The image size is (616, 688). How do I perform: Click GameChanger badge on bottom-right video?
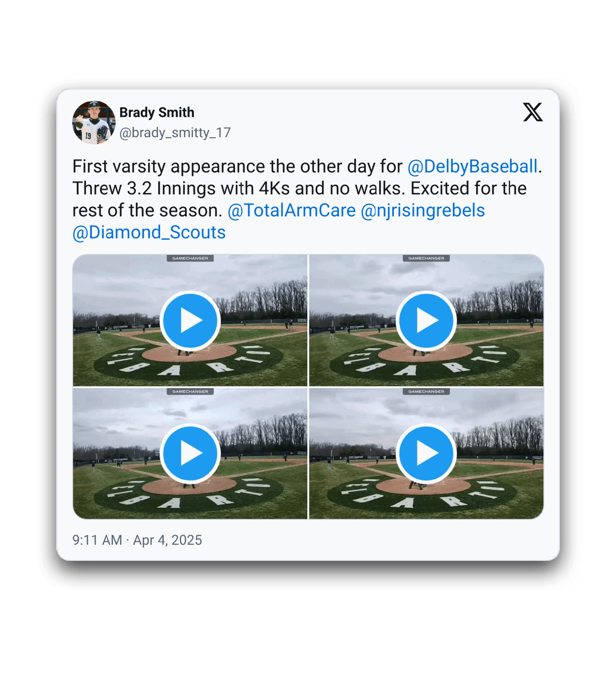pyautogui.click(x=426, y=392)
